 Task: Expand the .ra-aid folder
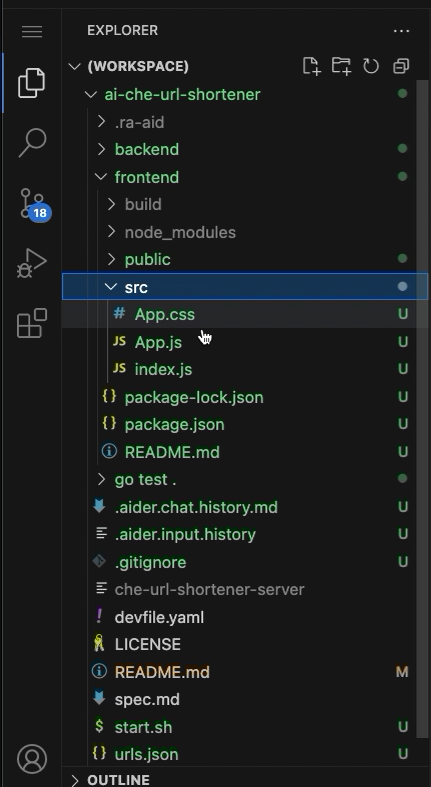(x=101, y=122)
